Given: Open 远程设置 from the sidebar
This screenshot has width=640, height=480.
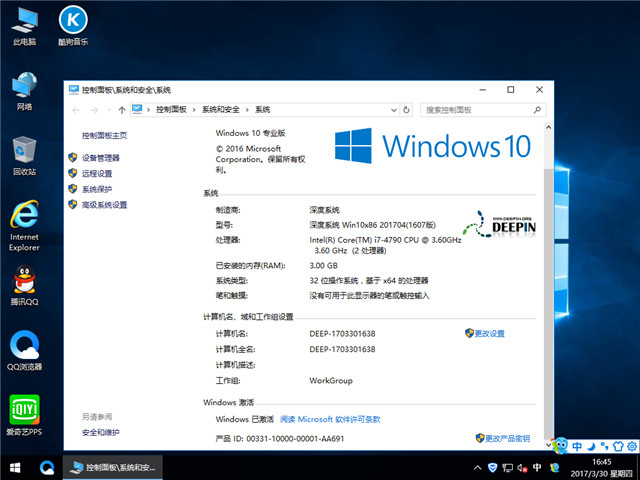Looking at the screenshot, I should click(97, 173).
